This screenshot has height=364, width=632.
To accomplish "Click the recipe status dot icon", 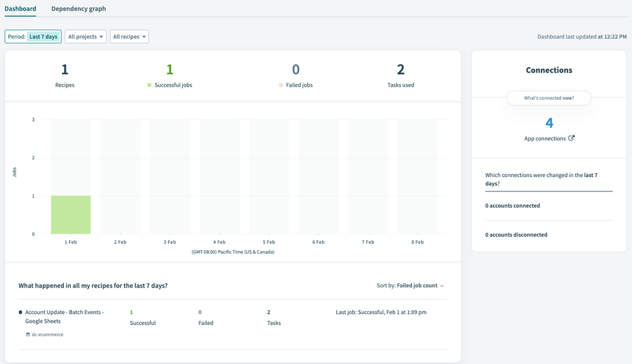I will (x=21, y=312).
